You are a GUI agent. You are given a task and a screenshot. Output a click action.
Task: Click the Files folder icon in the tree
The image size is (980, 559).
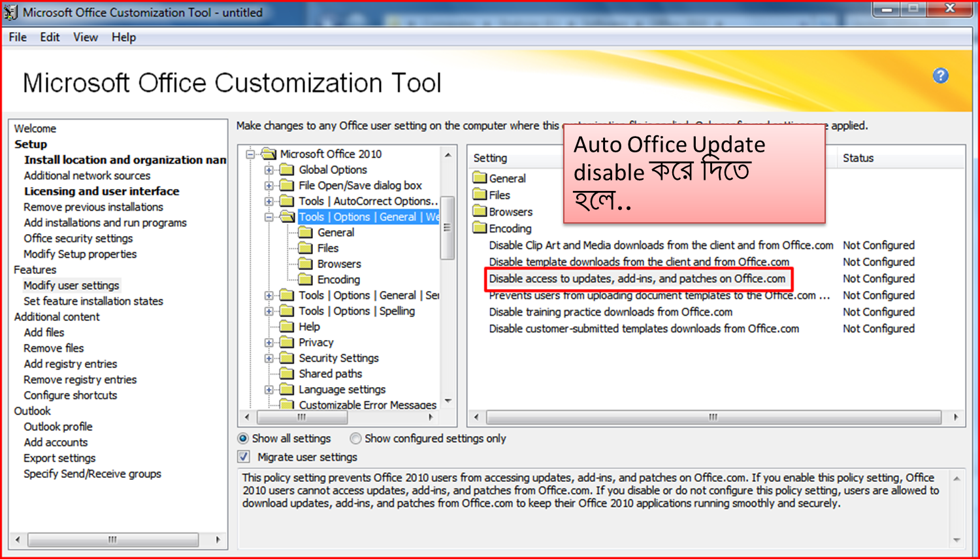(x=306, y=248)
